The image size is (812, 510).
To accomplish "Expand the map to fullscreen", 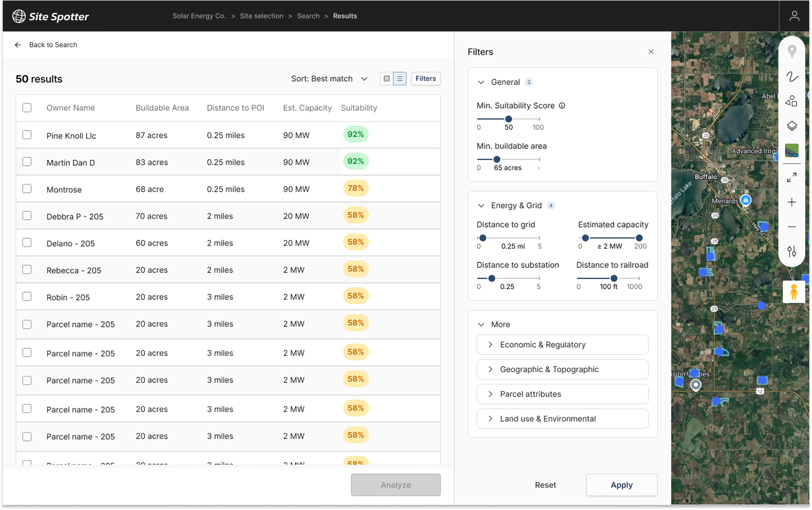I will coord(792,178).
